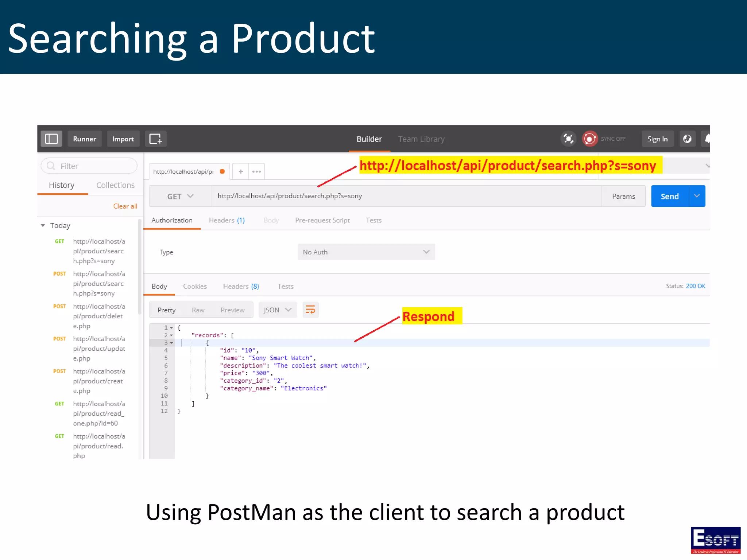
Task: Open POST create.php history entry
Action: click(90, 381)
